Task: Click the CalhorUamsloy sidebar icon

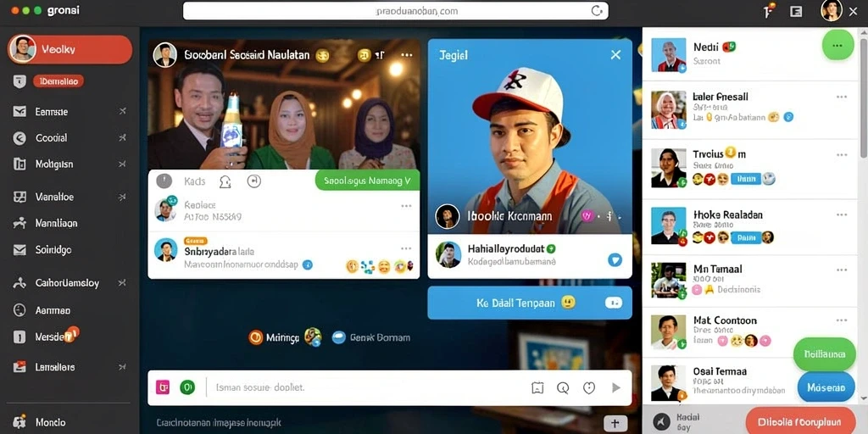Action: tap(19, 283)
